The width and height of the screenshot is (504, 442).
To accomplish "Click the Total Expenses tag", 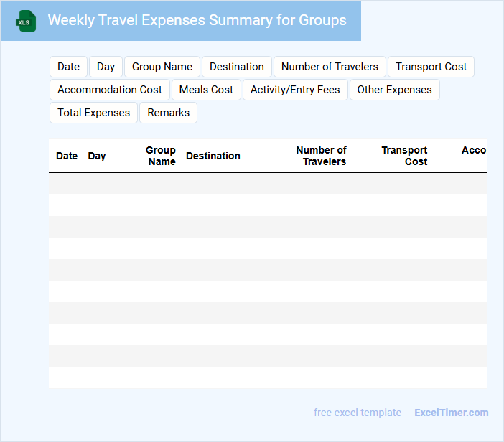I will 93,113.
